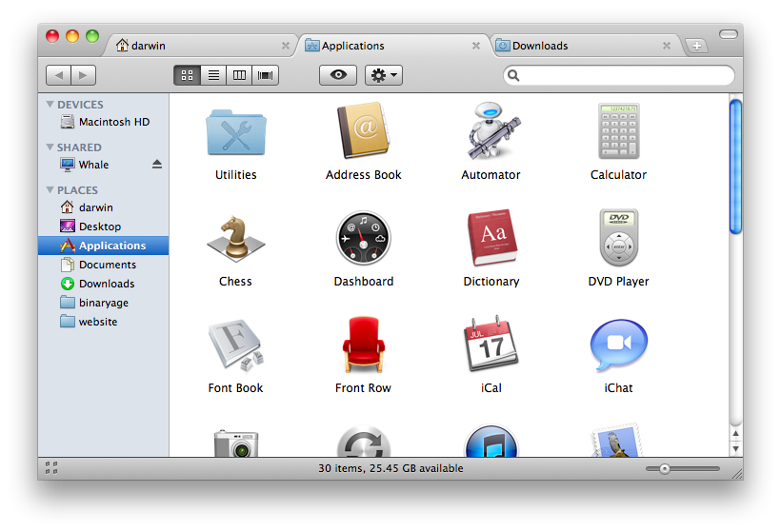Open the binaryage folder in sidebar
This screenshot has width=781, height=532.
(104, 303)
